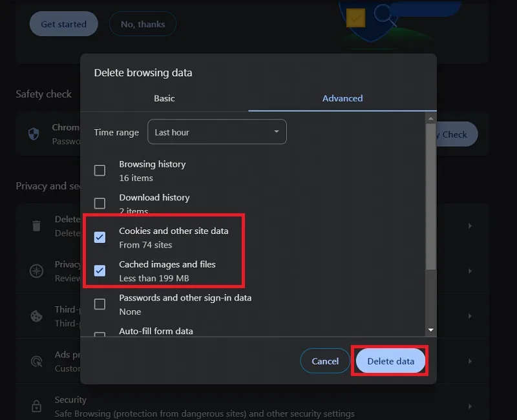The image size is (517, 420).
Task: Click the Delete data button
Action: click(390, 361)
